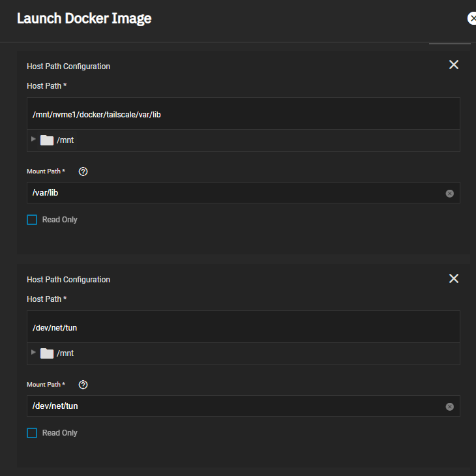Click the Read Only label text below /var/lib
The height and width of the screenshot is (476, 476).
pyautogui.click(x=60, y=220)
